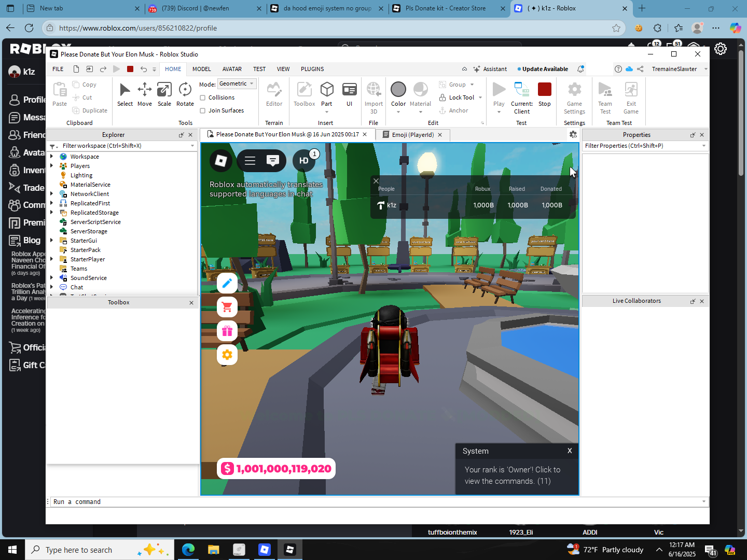
Task: Select Lighting in Explorer
Action: tap(81, 175)
